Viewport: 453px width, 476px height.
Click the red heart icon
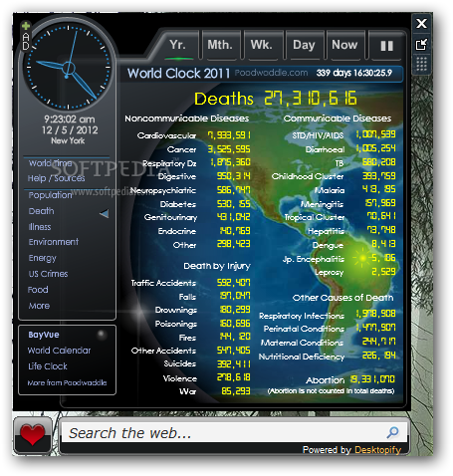coord(32,435)
